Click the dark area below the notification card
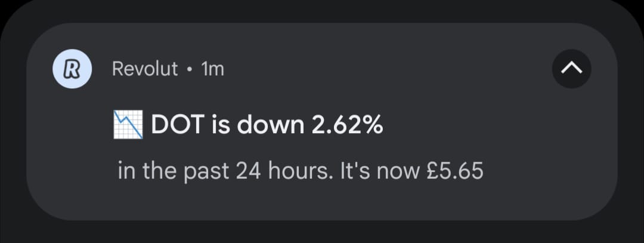The height and width of the screenshot is (243, 644). click(x=322, y=233)
